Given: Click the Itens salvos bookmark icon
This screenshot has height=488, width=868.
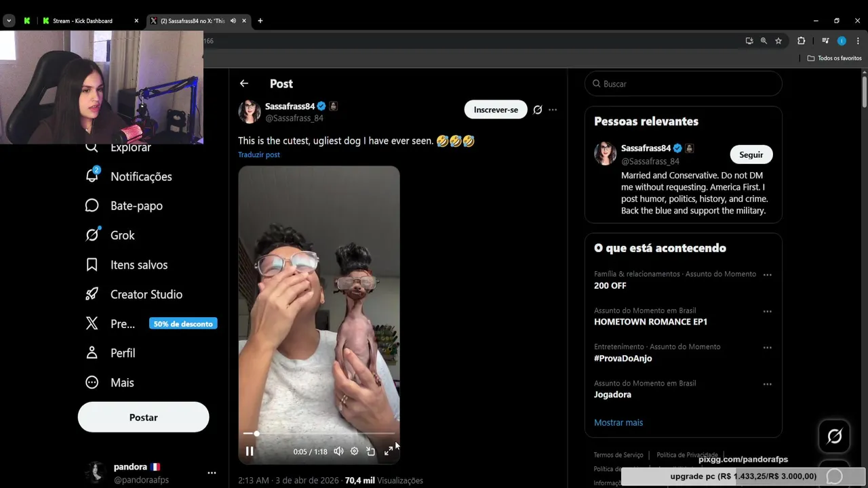Looking at the screenshot, I should click(92, 265).
